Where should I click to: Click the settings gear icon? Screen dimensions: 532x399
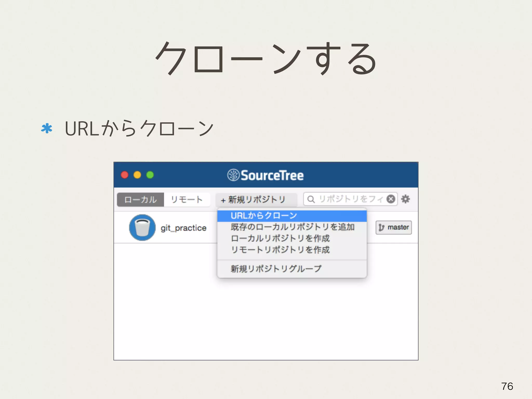pos(405,199)
